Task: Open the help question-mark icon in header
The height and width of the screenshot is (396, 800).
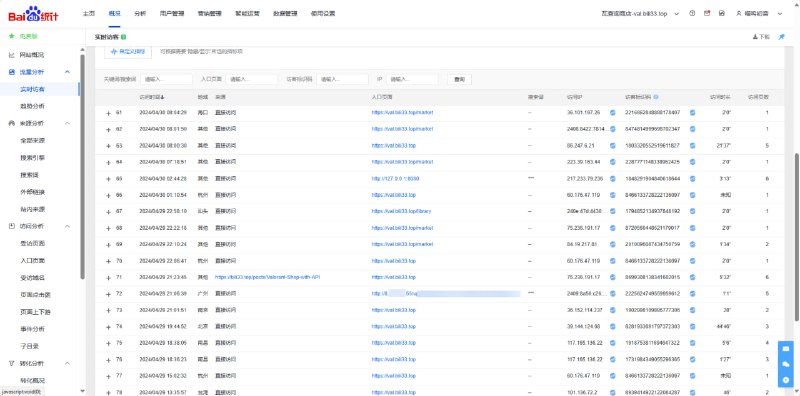Action: [x=692, y=14]
